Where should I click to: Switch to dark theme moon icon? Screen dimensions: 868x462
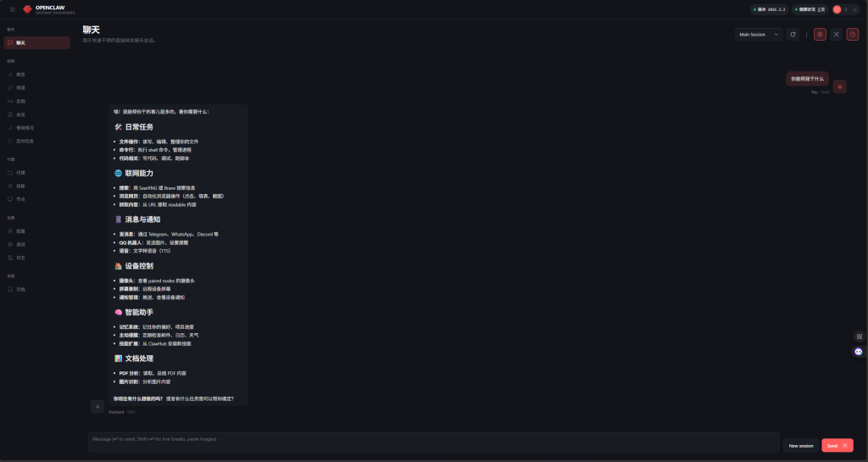click(854, 9)
